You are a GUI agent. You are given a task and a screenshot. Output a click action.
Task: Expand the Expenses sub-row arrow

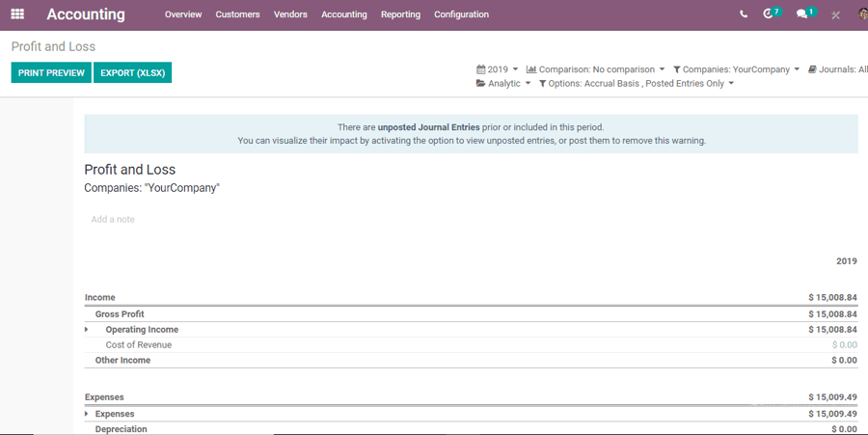(87, 414)
